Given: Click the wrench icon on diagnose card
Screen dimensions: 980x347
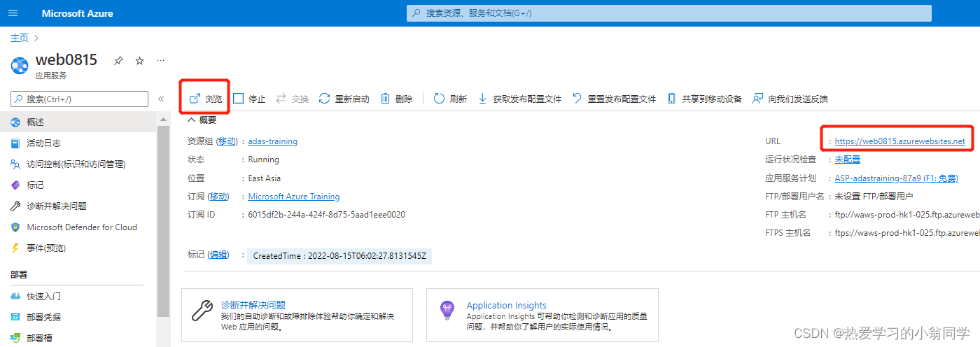Looking at the screenshot, I should [x=202, y=309].
